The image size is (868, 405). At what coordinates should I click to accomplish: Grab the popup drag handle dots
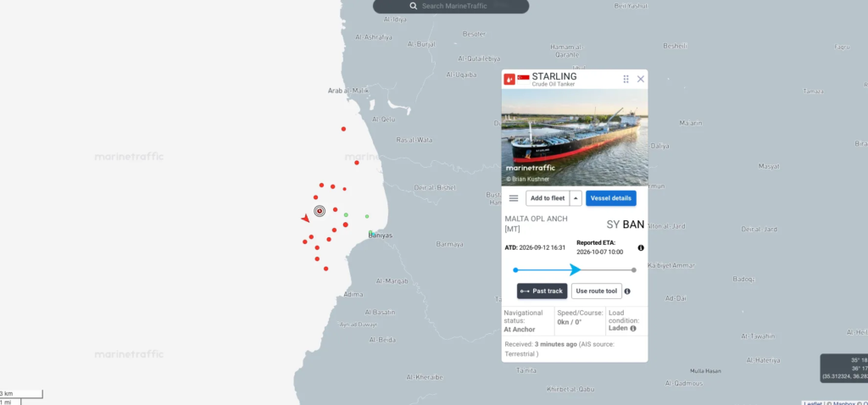pos(626,79)
